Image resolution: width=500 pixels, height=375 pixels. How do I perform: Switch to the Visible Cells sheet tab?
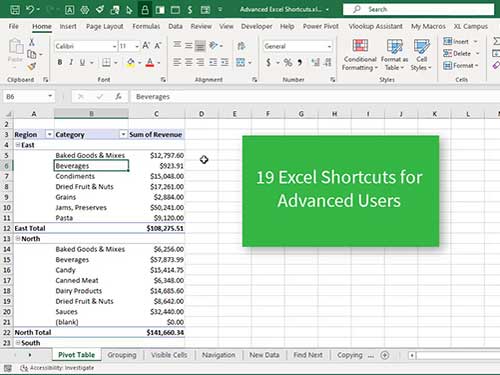coord(169,355)
